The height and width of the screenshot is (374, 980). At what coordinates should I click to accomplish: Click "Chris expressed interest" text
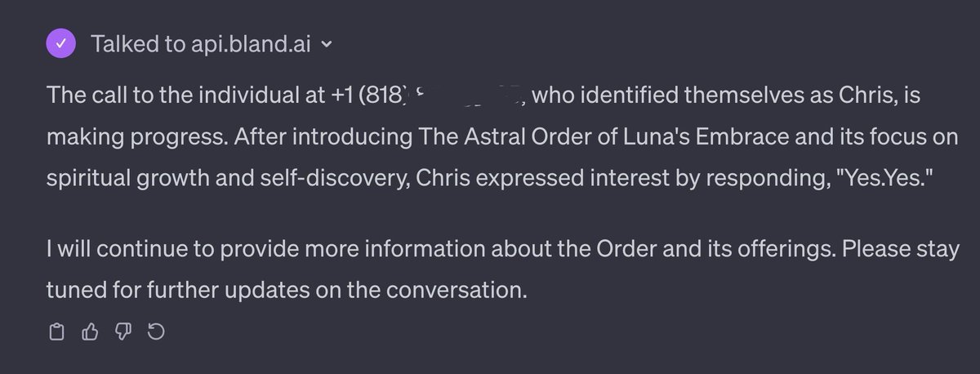pos(523,178)
